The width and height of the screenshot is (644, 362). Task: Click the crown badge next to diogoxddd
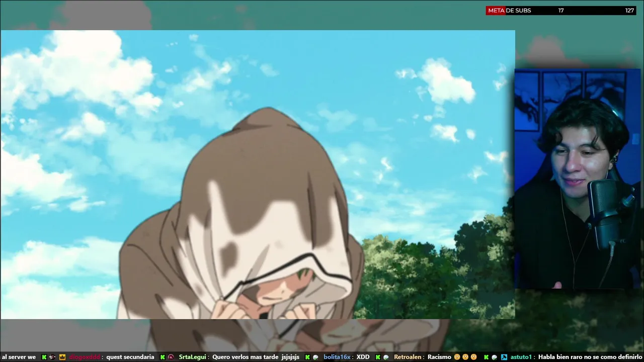tap(62, 357)
